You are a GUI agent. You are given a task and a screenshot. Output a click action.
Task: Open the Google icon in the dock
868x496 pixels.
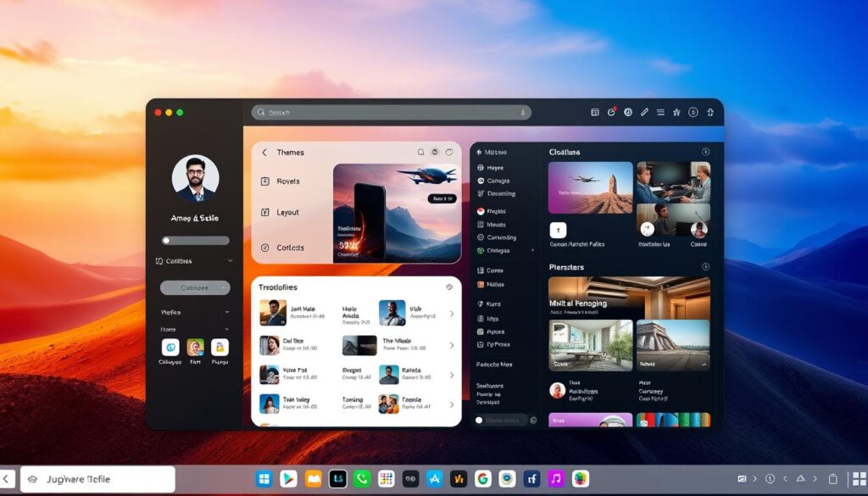[482, 479]
